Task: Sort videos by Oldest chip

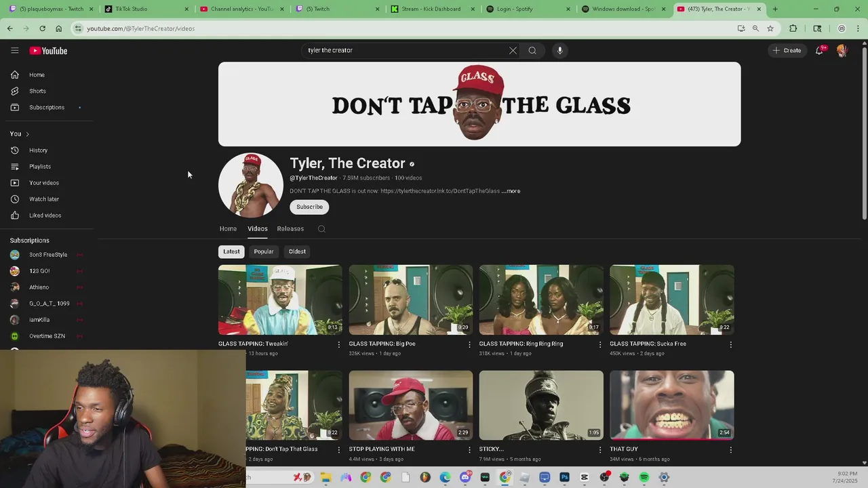Action: click(x=297, y=251)
